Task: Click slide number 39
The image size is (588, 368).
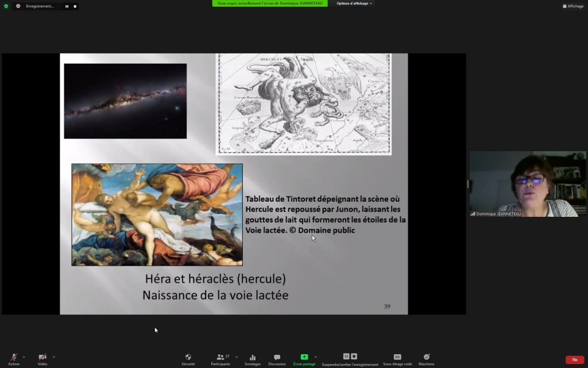Action: pos(387,306)
